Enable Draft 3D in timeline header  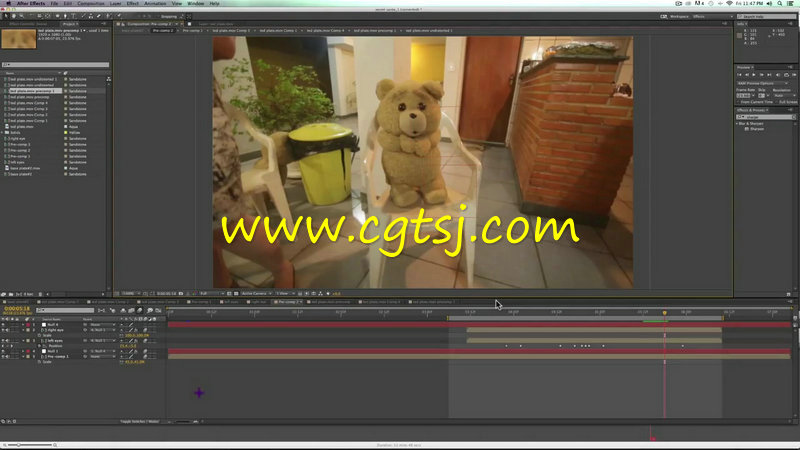click(113, 310)
